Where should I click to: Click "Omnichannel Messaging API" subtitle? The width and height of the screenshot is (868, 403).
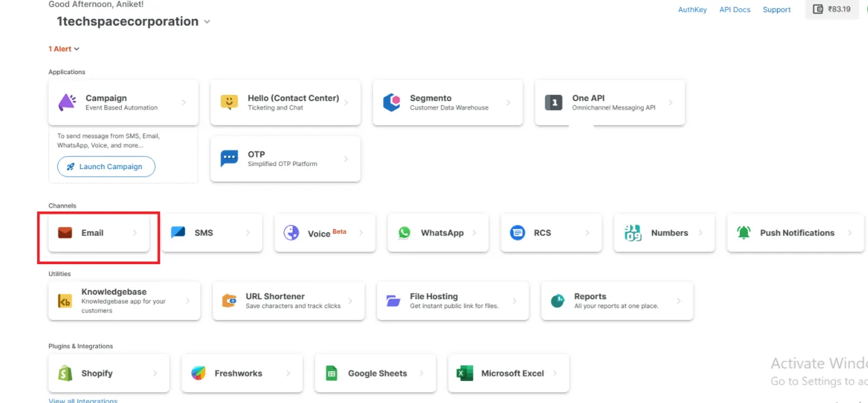(x=613, y=108)
